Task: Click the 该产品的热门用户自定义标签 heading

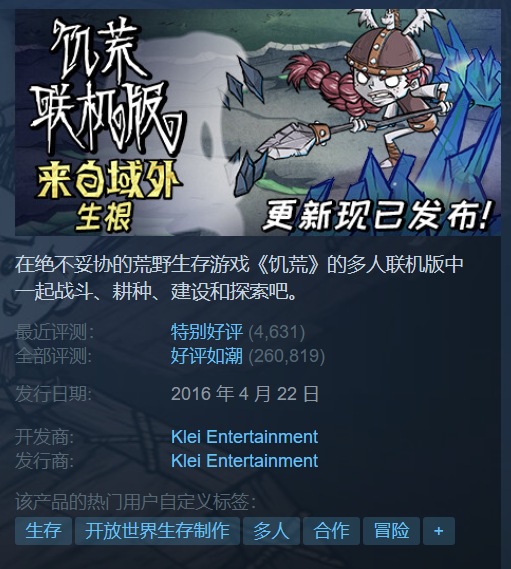Action: 135,502
